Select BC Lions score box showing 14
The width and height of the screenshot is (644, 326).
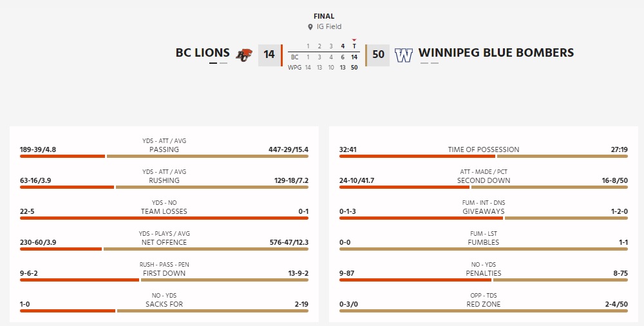click(x=269, y=55)
